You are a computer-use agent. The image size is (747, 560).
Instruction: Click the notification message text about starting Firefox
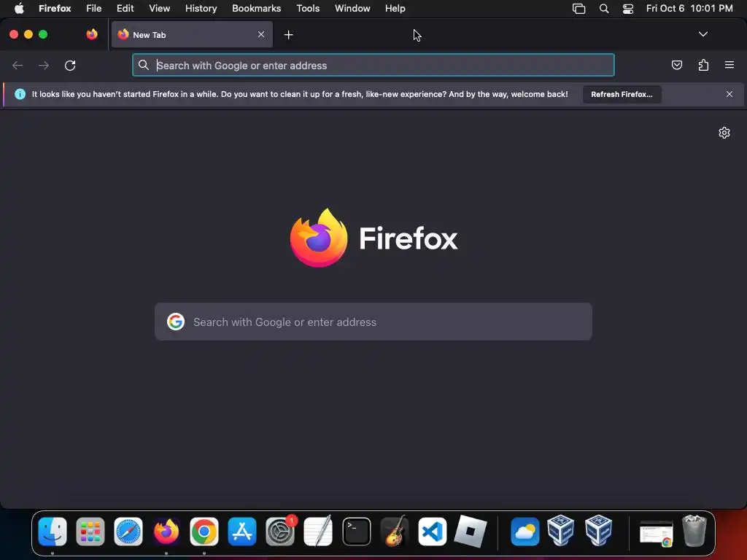tap(300, 94)
